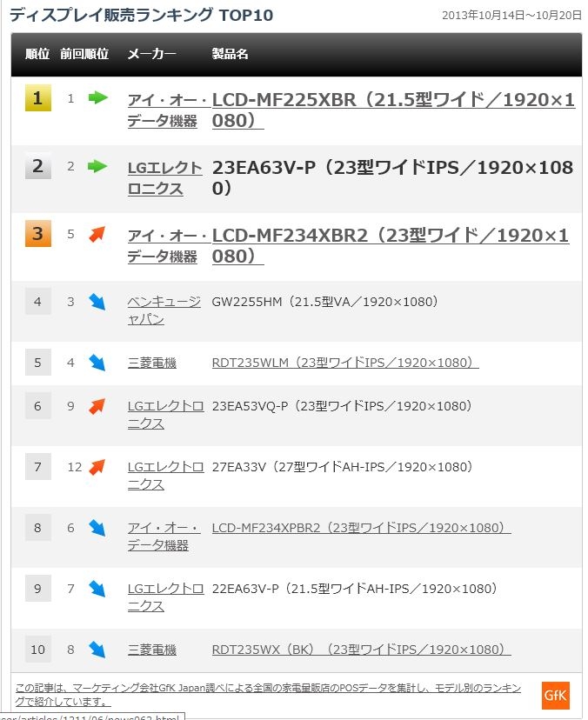Click the orange up arrow in rank 7 row

(97, 467)
